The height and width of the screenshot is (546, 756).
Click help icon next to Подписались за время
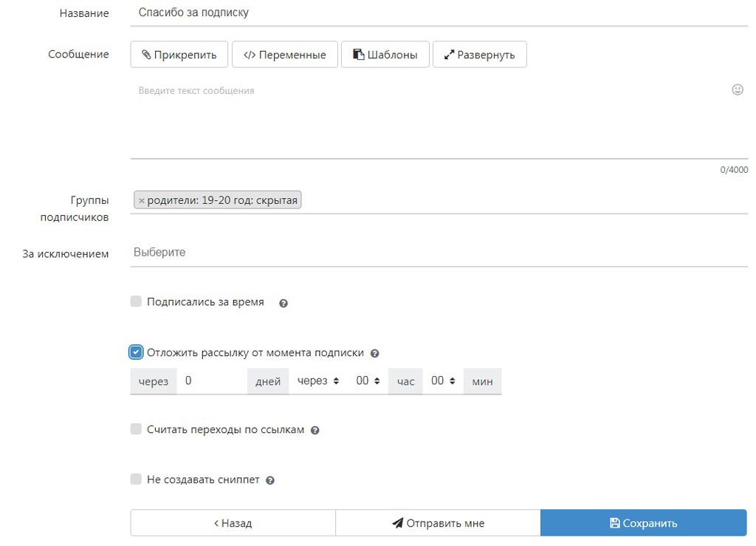[283, 303]
